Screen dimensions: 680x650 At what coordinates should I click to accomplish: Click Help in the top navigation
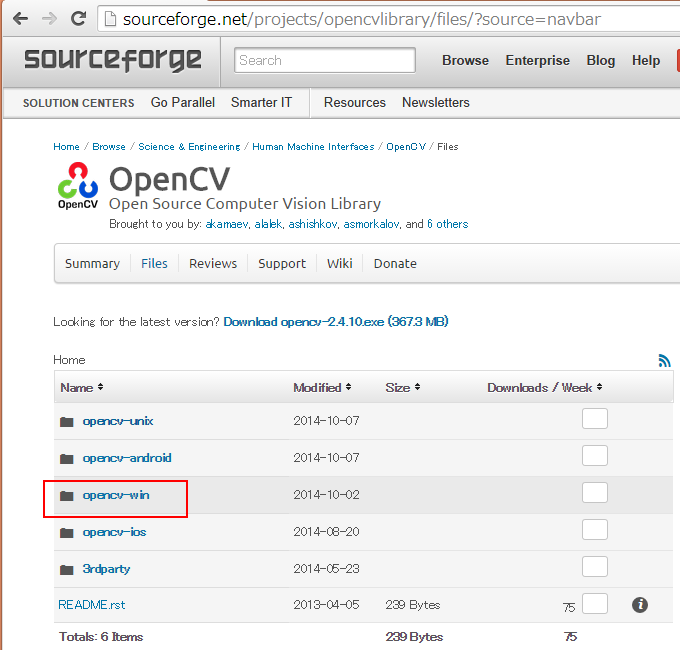pyautogui.click(x=646, y=60)
